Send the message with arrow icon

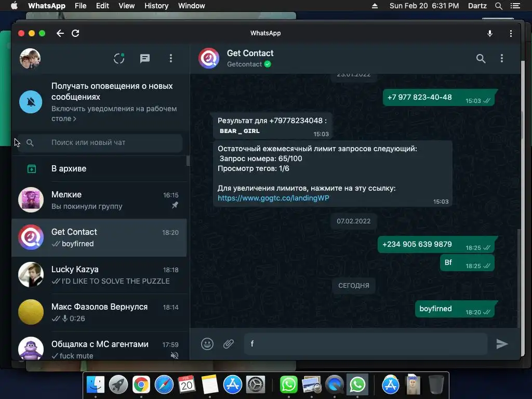[x=502, y=344]
